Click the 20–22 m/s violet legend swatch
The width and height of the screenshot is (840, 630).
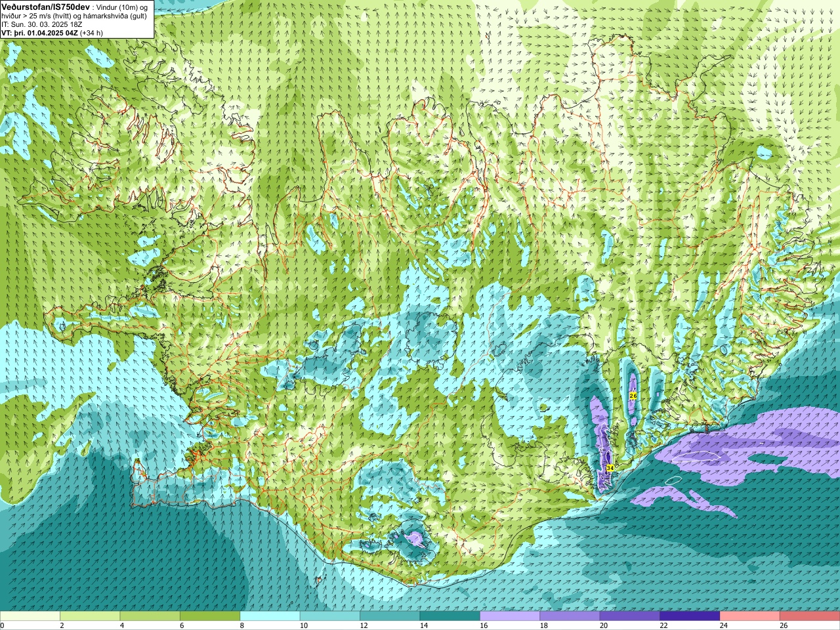pyautogui.click(x=630, y=616)
